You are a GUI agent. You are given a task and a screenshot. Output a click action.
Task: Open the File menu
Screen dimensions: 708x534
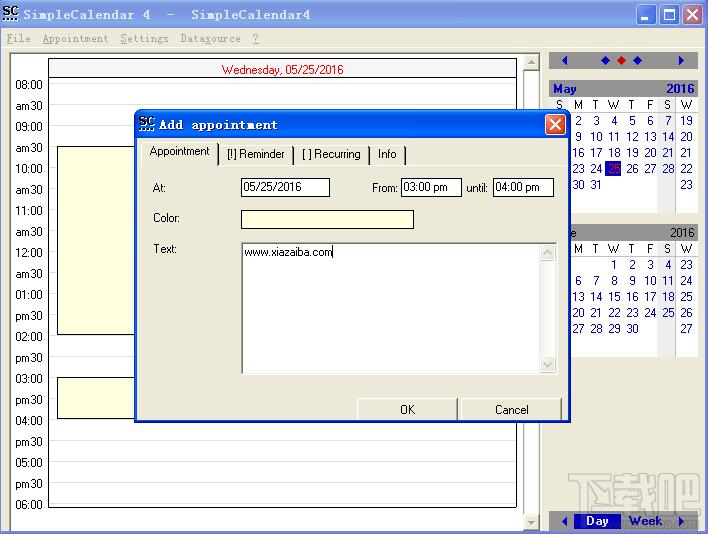click(18, 38)
